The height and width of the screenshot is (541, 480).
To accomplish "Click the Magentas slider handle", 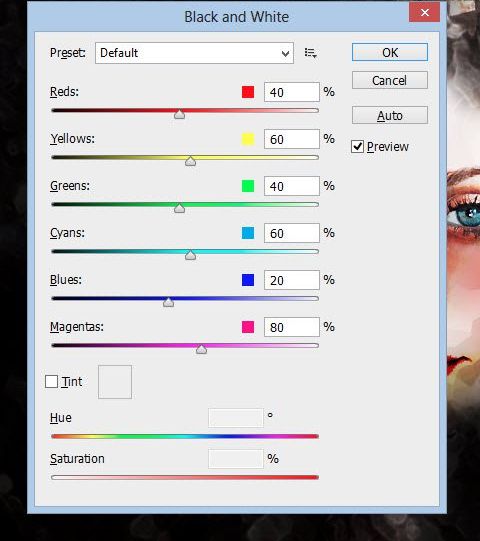I will click(x=202, y=349).
